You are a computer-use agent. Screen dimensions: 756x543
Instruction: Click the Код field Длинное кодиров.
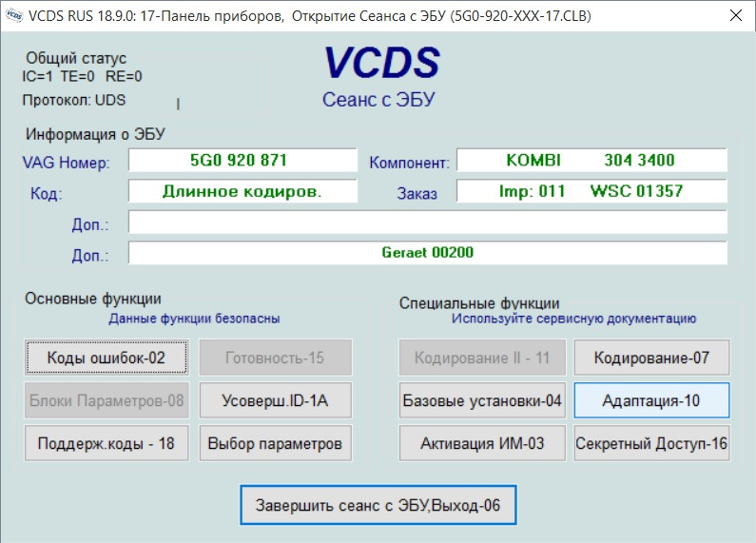click(242, 191)
